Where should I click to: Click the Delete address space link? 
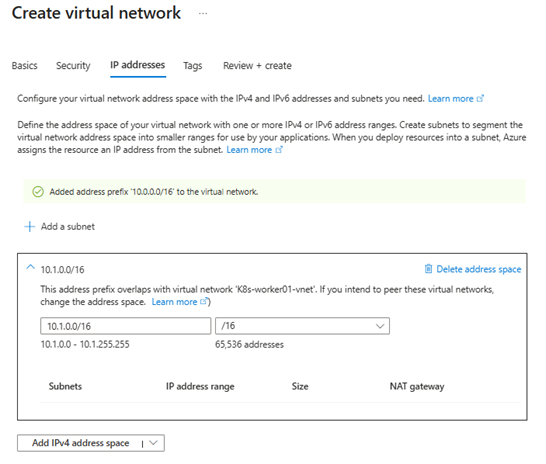click(x=478, y=269)
